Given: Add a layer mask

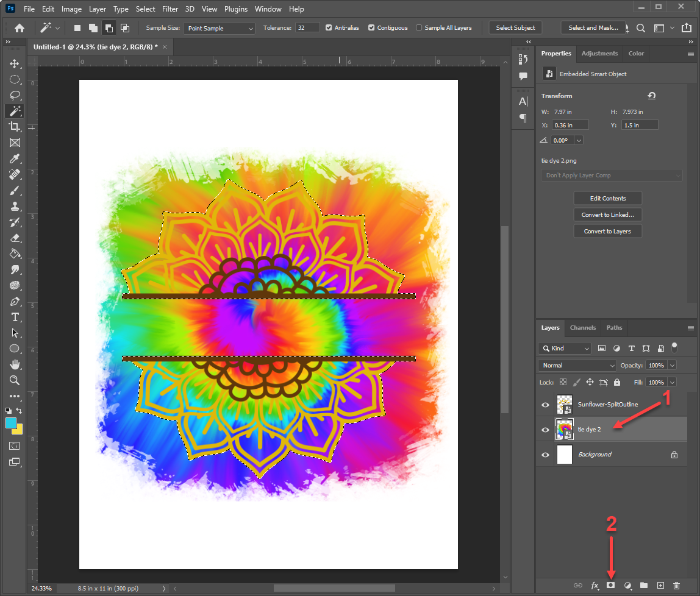Looking at the screenshot, I should click(x=611, y=586).
